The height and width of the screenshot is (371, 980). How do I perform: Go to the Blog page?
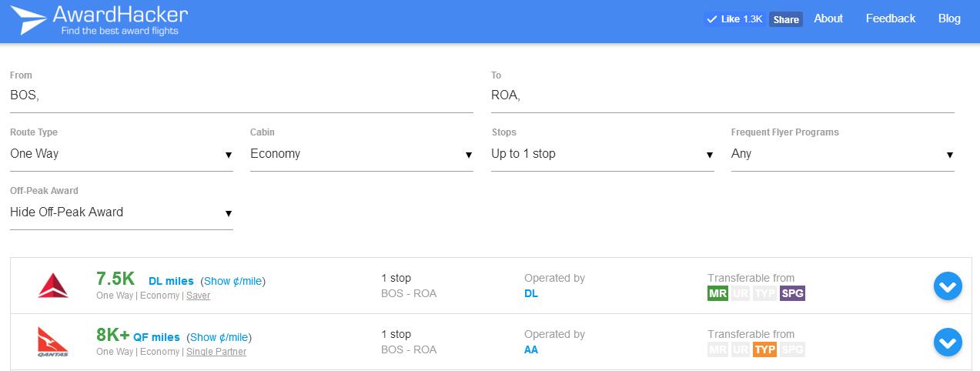[949, 18]
